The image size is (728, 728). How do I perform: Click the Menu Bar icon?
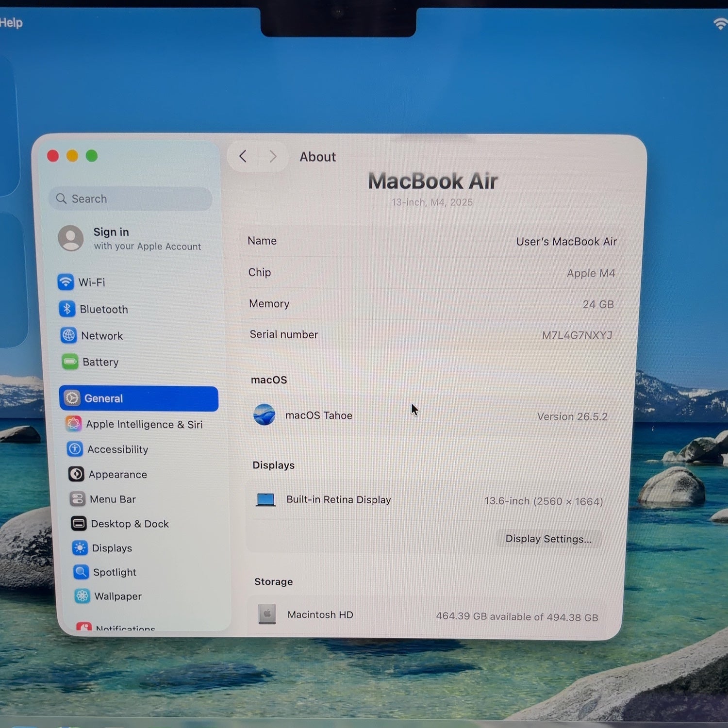(77, 498)
